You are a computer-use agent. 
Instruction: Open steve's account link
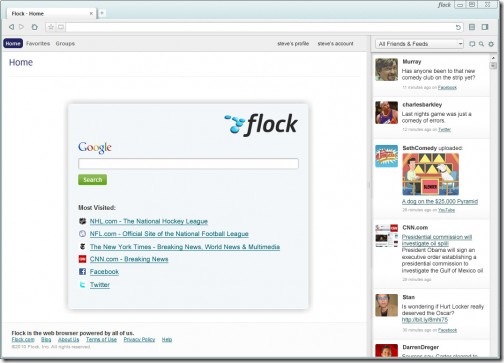[x=335, y=44]
